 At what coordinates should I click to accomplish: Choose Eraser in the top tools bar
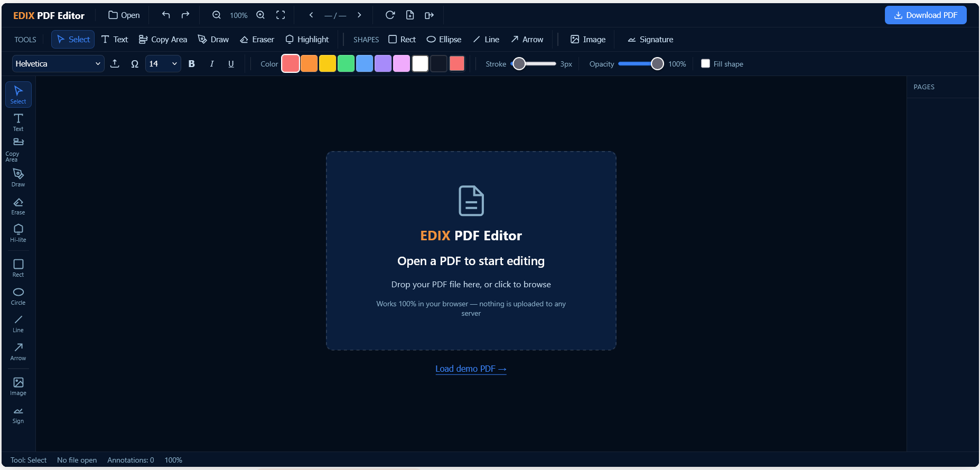tap(257, 40)
